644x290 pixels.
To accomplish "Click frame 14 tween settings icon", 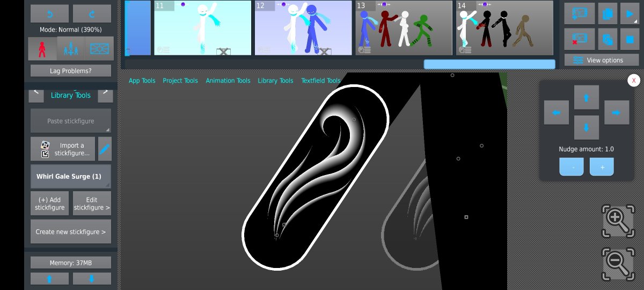I will click(465, 50).
